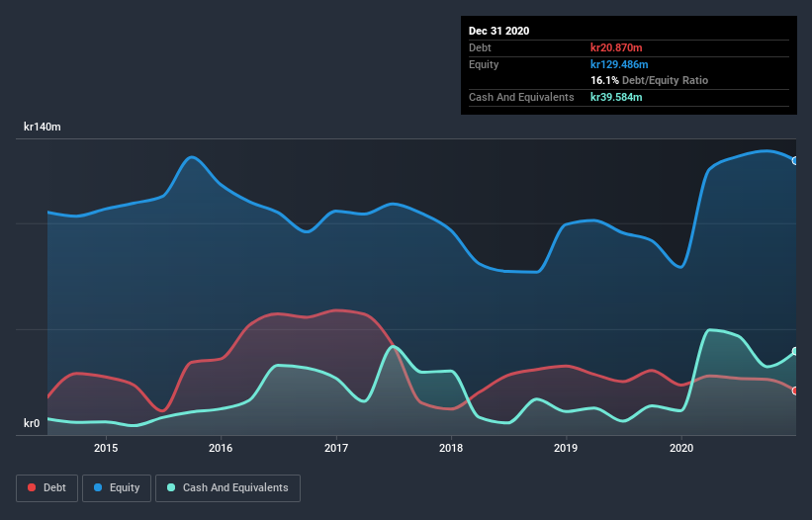
Task: Click the kr20.870m debt value
Action: tap(616, 47)
